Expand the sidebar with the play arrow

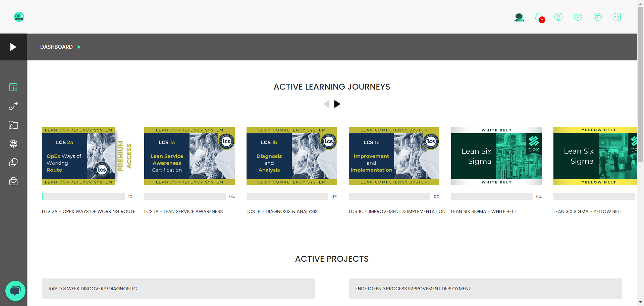[x=13, y=47]
